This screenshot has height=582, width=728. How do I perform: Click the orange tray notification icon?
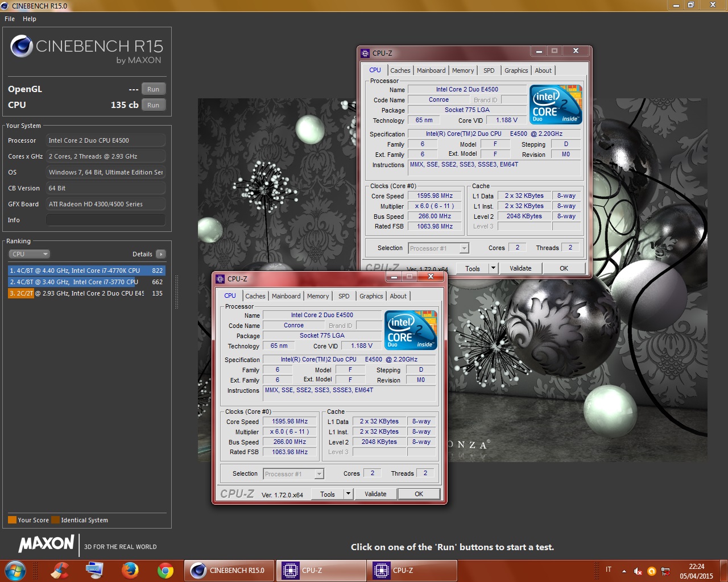coord(652,571)
